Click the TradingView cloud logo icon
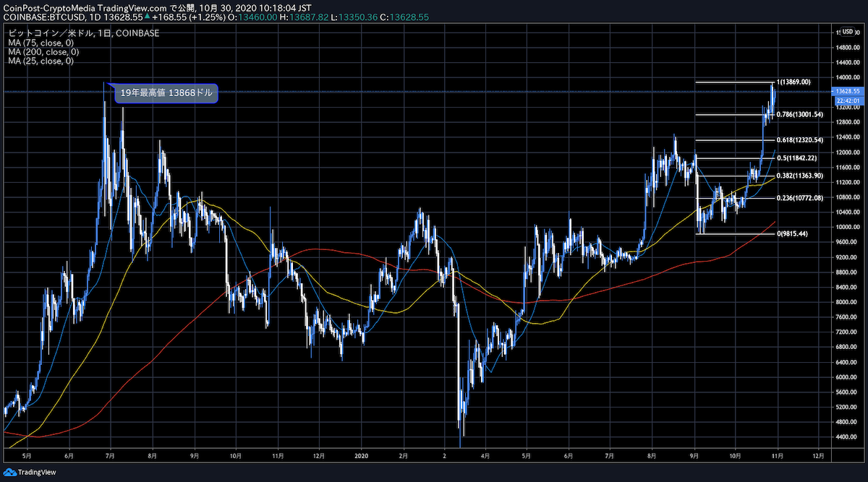Viewport: 868px width, 482px height. tap(10, 473)
